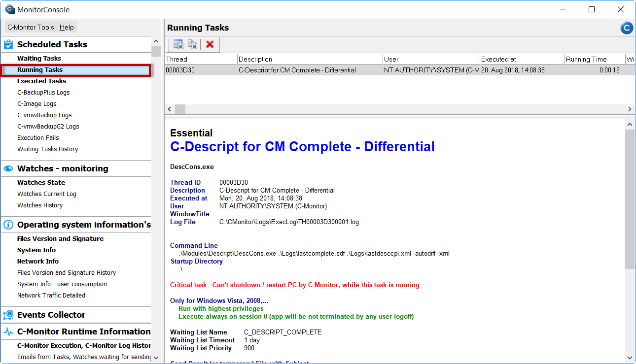Click the red X terminate task icon
The height and width of the screenshot is (364, 636).
(x=210, y=44)
